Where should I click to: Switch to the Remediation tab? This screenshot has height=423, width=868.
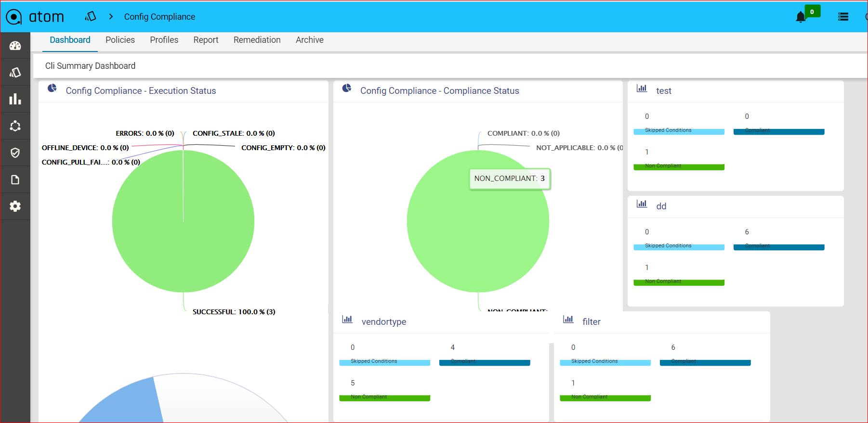(257, 40)
